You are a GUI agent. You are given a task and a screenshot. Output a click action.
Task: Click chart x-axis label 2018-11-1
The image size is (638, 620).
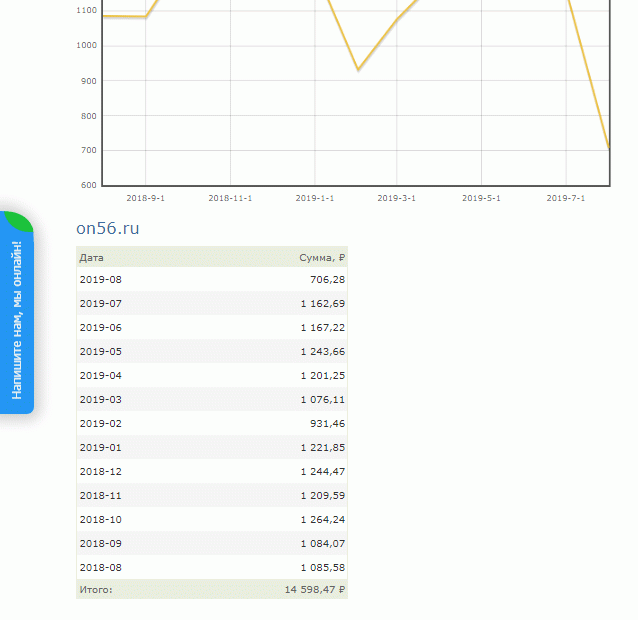(x=230, y=198)
